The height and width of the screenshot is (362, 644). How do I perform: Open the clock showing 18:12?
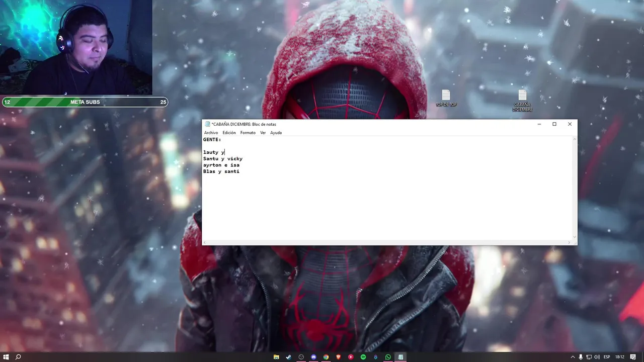coord(620,357)
